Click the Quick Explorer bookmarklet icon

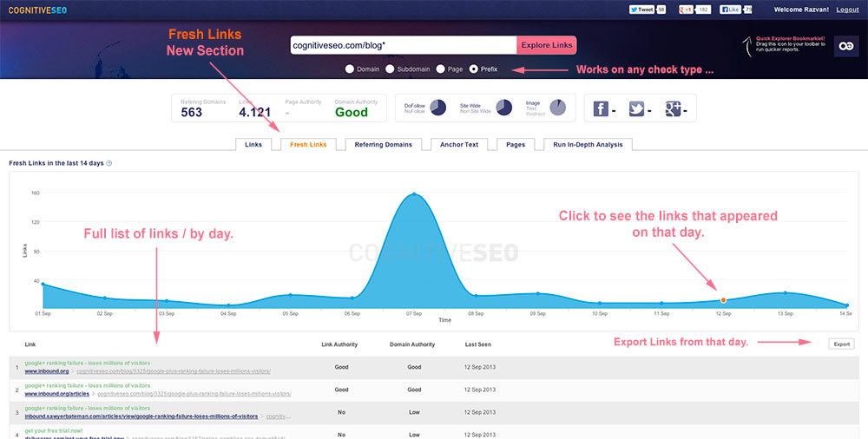(845, 47)
